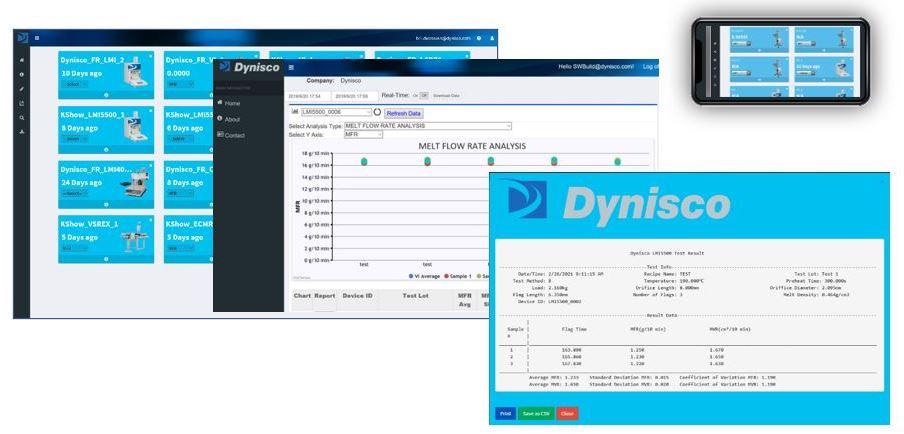Click the info dot on the Dynisco_FR_LMI40 card
904x434 pixels.
coord(106,204)
